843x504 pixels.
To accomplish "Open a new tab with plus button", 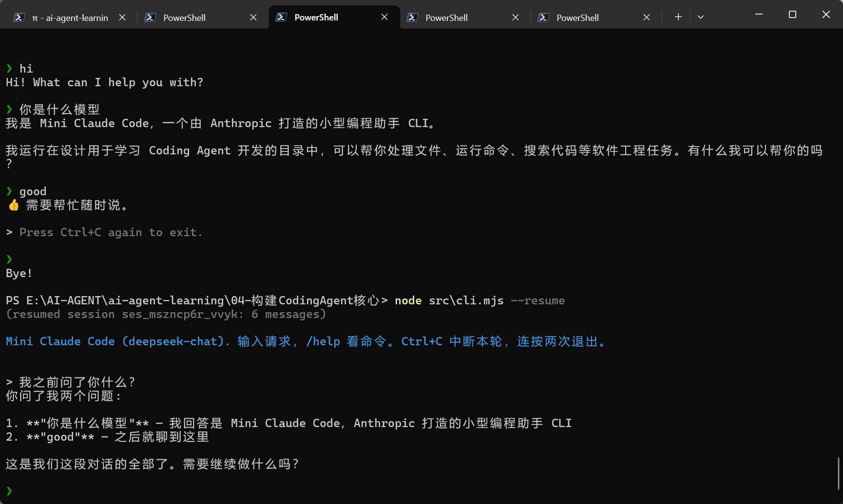I will (x=678, y=17).
